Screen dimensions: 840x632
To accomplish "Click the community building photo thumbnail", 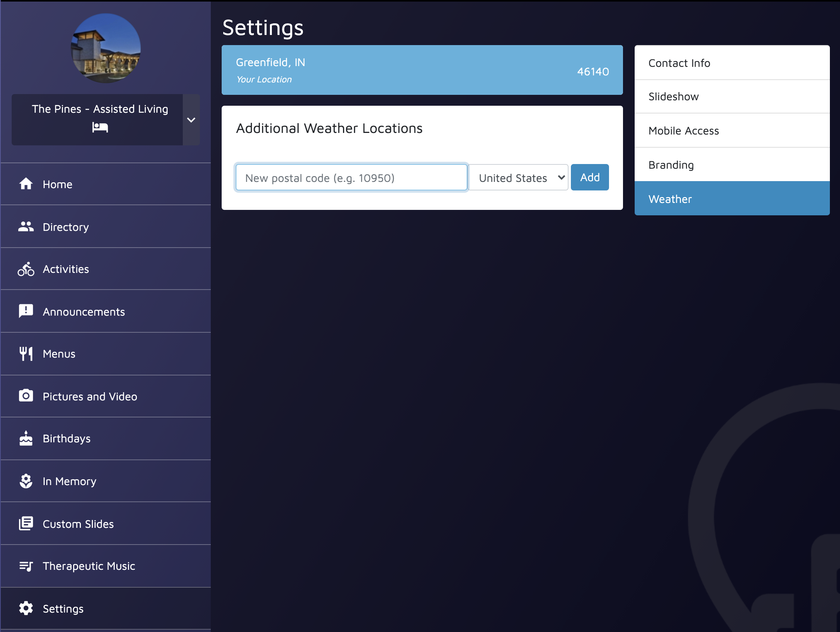I will 105,48.
